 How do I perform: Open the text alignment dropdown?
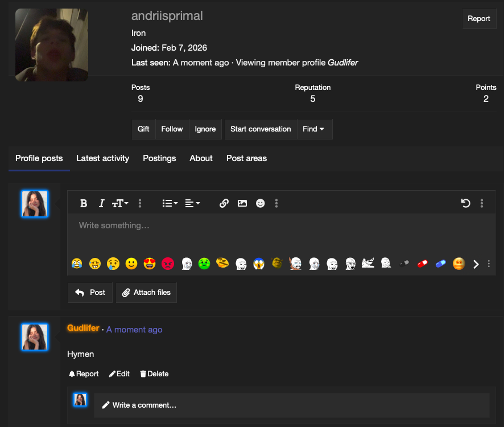pos(192,203)
